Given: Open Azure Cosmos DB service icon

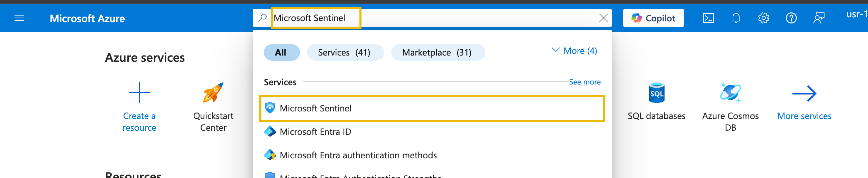Looking at the screenshot, I should 730,92.
